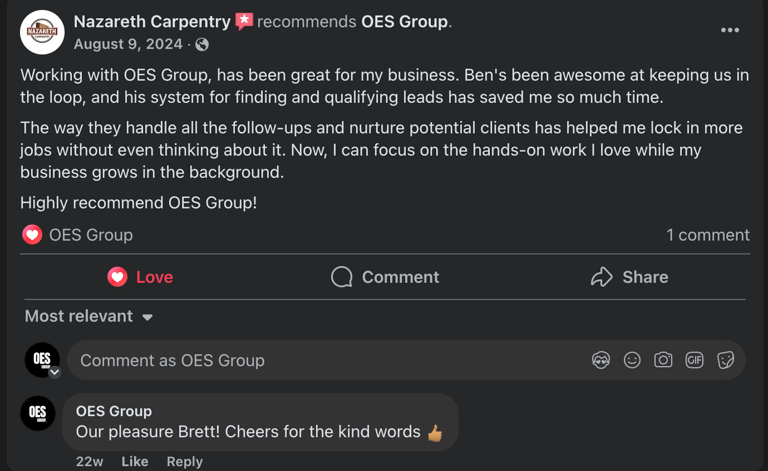Open the emoji picker in comment box
Image resolution: width=768 pixels, height=471 pixels.
pos(632,360)
